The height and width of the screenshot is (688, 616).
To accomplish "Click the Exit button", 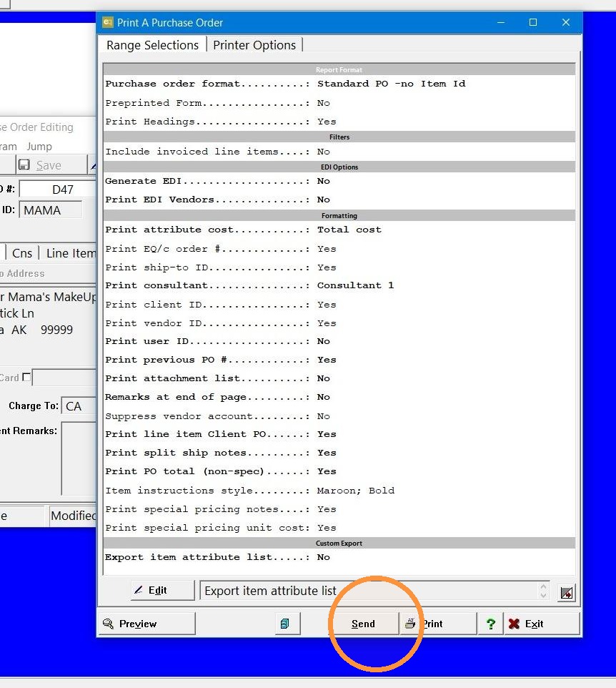I will 541,624.
